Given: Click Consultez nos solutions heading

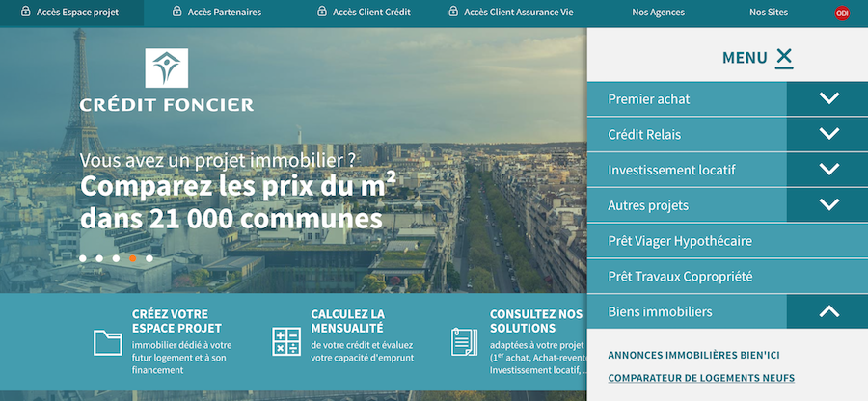Looking at the screenshot, I should 536,321.
